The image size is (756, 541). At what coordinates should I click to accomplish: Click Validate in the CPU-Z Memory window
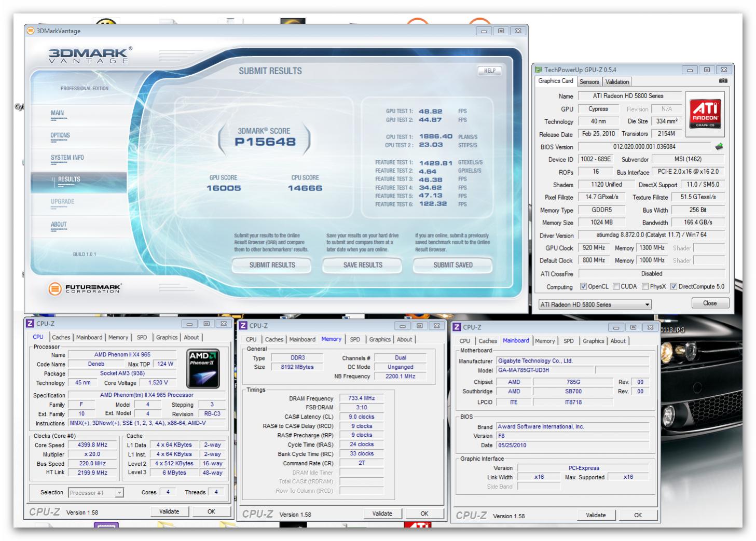pyautogui.click(x=382, y=514)
